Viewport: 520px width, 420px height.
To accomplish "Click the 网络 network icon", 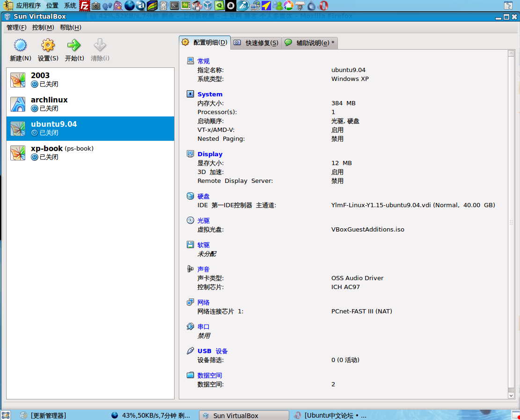I will [190, 302].
